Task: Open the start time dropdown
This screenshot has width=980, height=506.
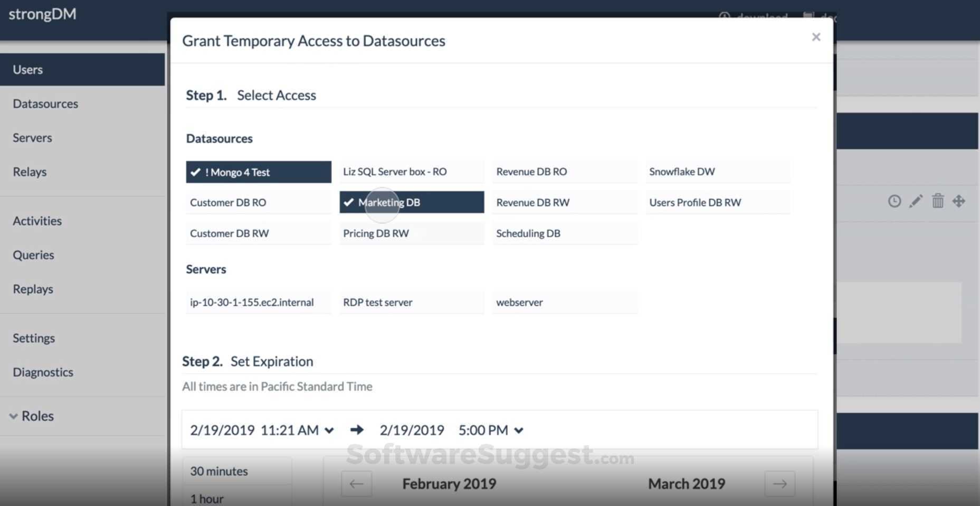Action: pos(329,430)
